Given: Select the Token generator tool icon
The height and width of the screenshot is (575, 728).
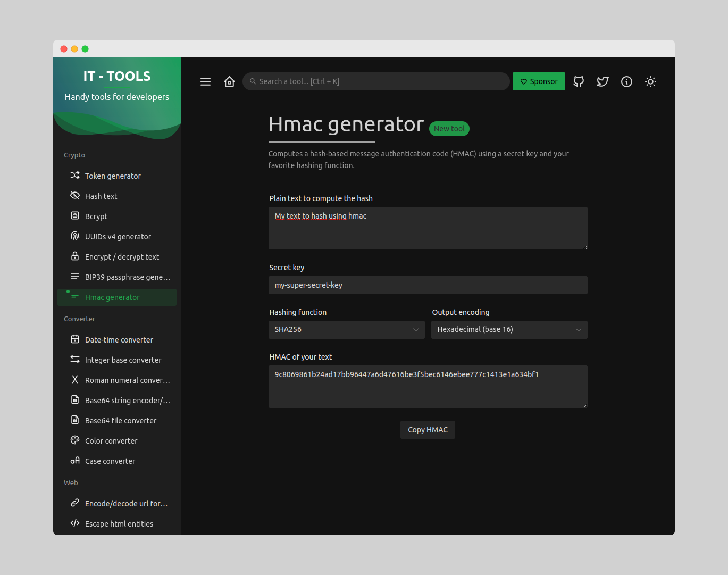Looking at the screenshot, I should pos(75,176).
